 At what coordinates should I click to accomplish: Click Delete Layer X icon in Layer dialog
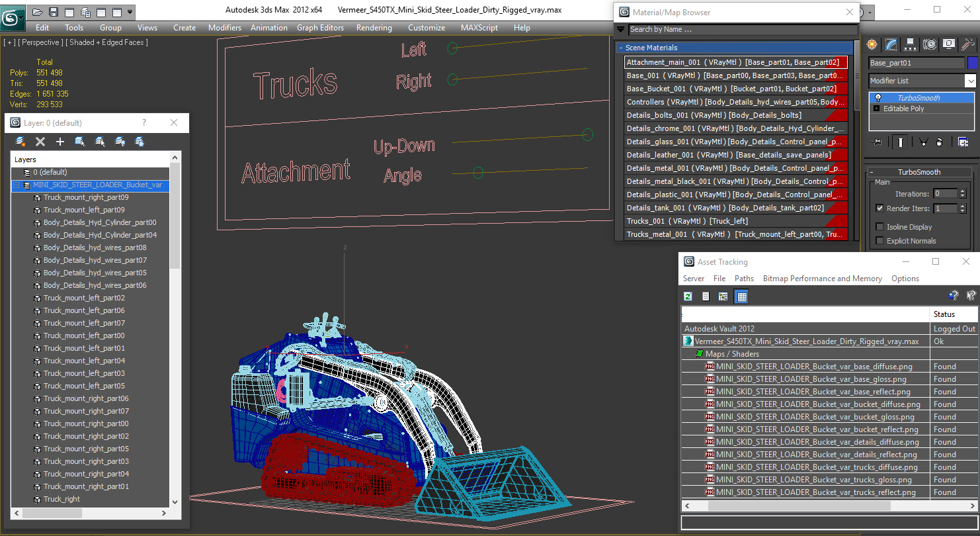[40, 142]
